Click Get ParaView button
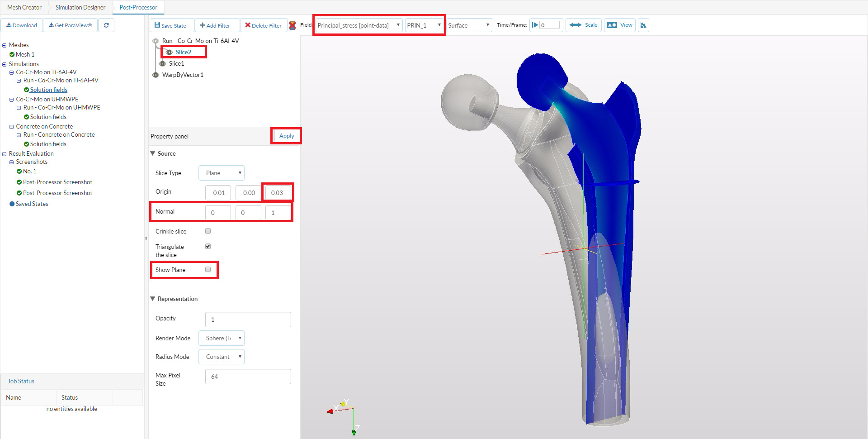Viewport: 868px width, 439px height. (x=70, y=25)
